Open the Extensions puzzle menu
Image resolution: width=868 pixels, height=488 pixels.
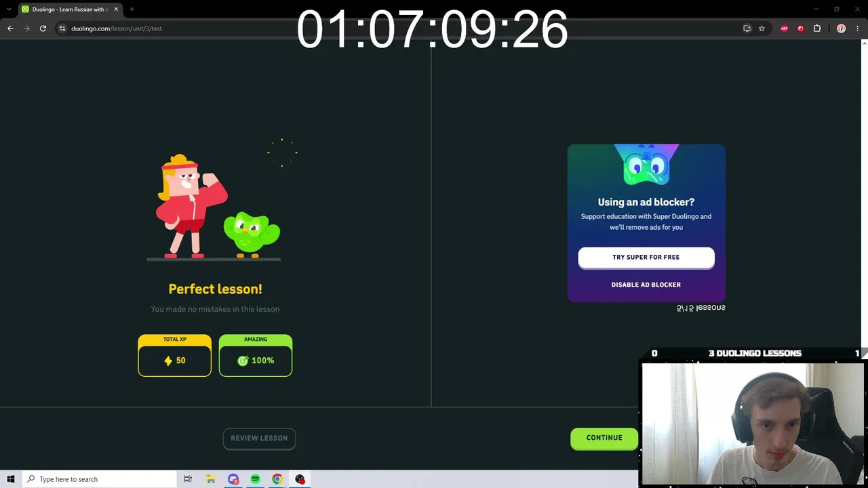817,28
